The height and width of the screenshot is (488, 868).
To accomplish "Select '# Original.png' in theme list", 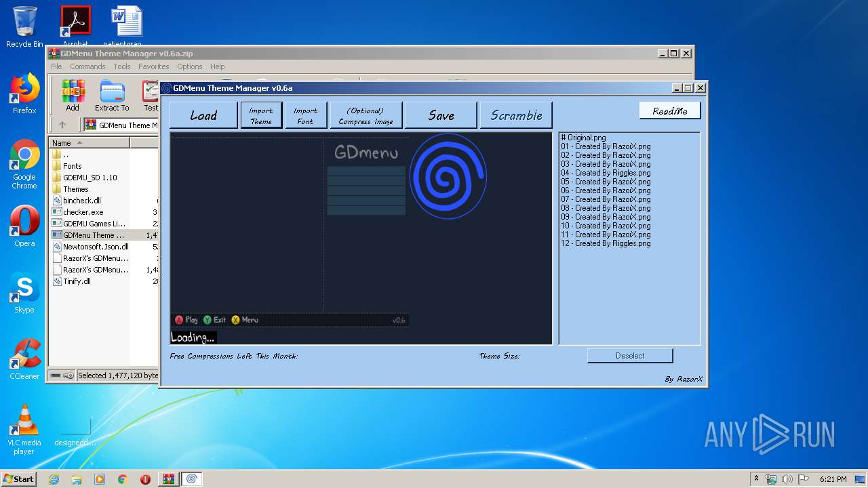I will point(583,138).
